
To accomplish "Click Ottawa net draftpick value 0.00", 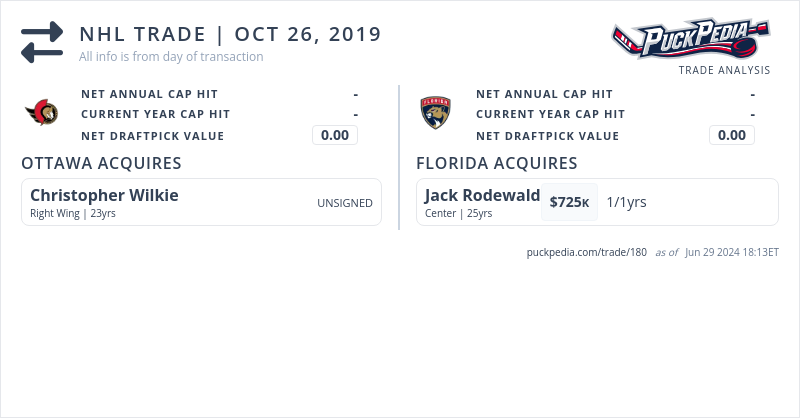I will coord(335,136).
